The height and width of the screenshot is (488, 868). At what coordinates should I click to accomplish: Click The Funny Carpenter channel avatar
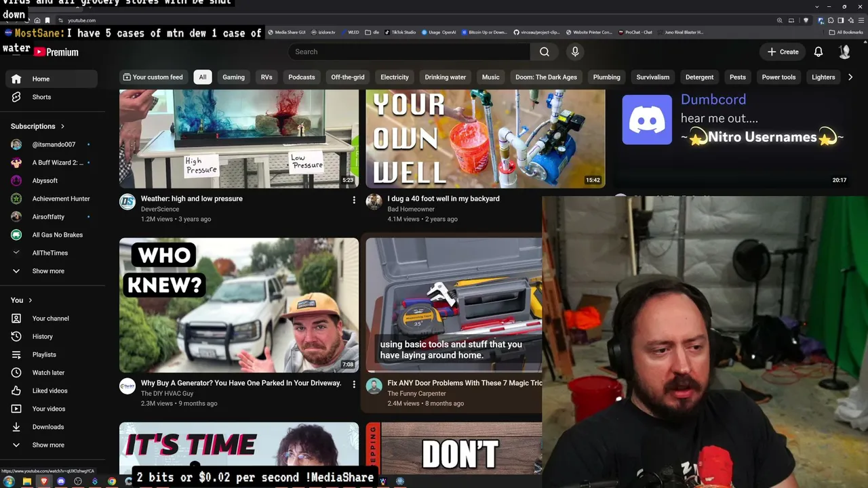pyautogui.click(x=374, y=386)
